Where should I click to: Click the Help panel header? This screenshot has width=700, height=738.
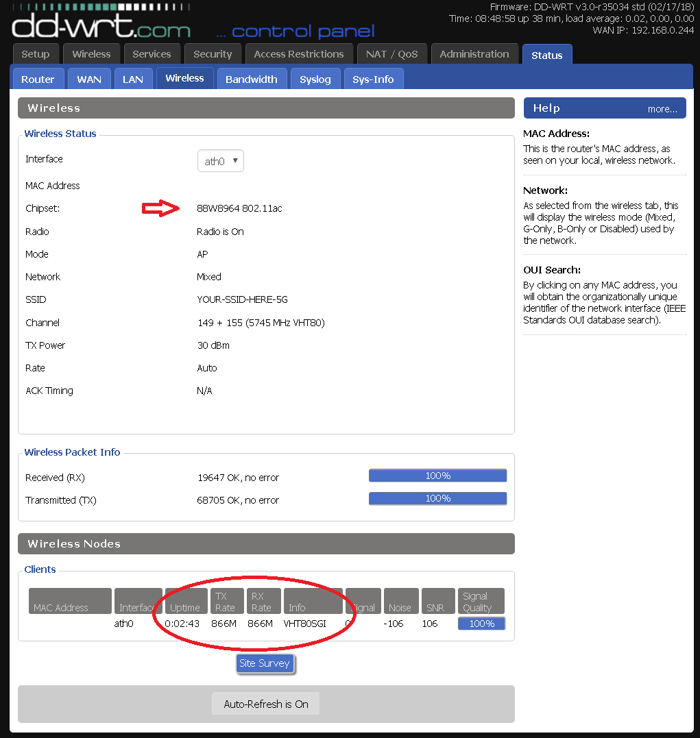point(605,108)
